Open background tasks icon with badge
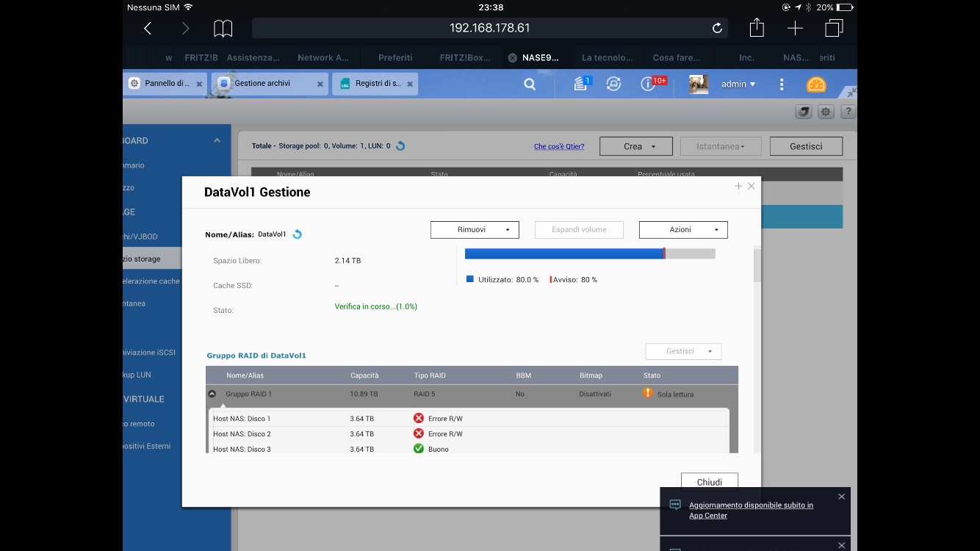The height and width of the screenshot is (551, 980). pos(582,84)
